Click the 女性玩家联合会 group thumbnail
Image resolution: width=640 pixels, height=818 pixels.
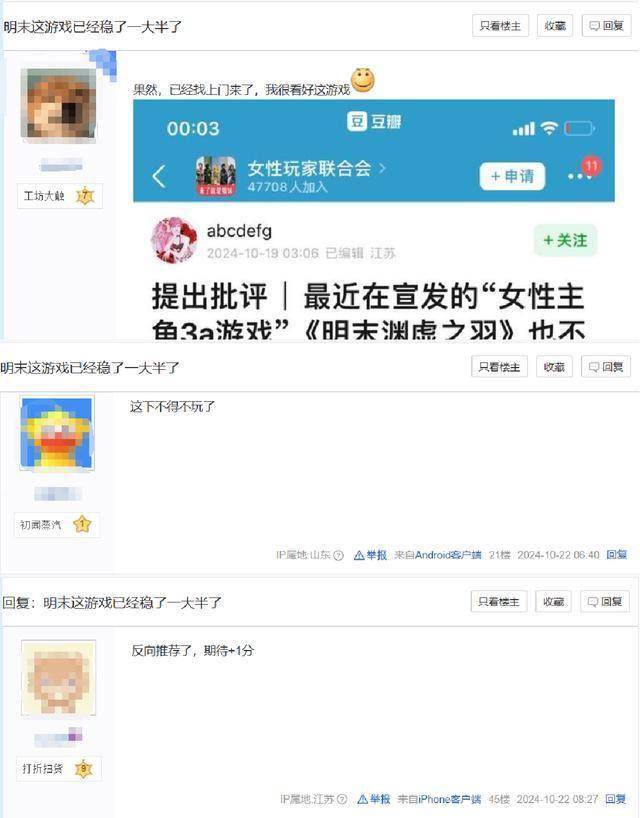[215, 176]
